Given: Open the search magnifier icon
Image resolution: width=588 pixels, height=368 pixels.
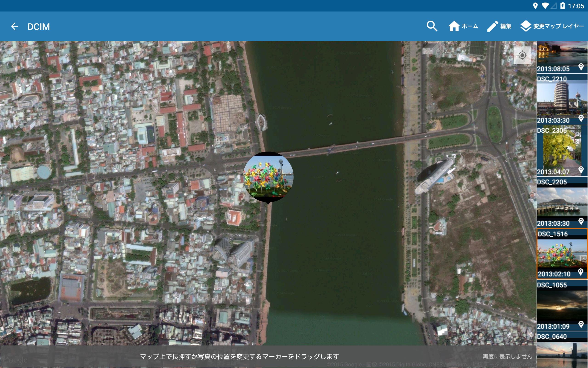Looking at the screenshot, I should click(x=432, y=26).
